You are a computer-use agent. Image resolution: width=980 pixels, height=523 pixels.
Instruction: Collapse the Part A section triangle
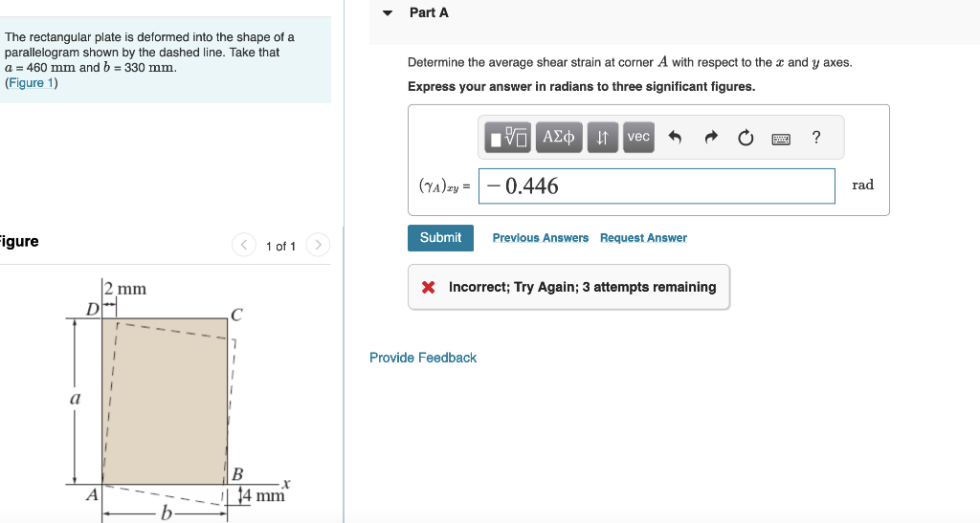(x=388, y=12)
